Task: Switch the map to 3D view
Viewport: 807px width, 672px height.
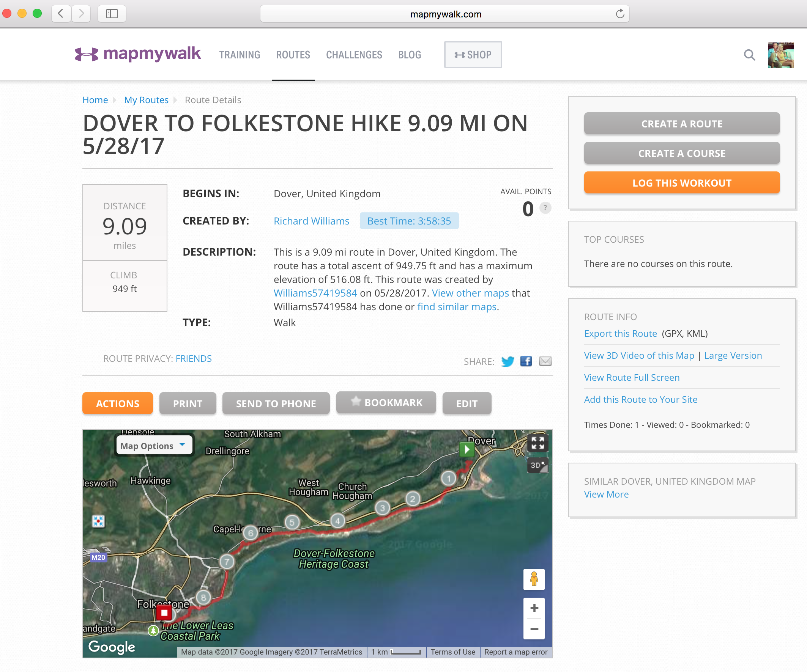Action: pyautogui.click(x=537, y=466)
